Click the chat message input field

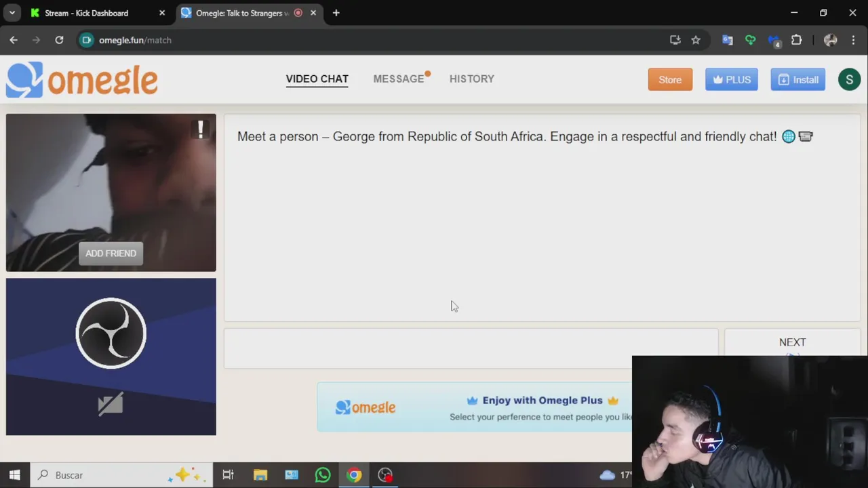pyautogui.click(x=471, y=349)
